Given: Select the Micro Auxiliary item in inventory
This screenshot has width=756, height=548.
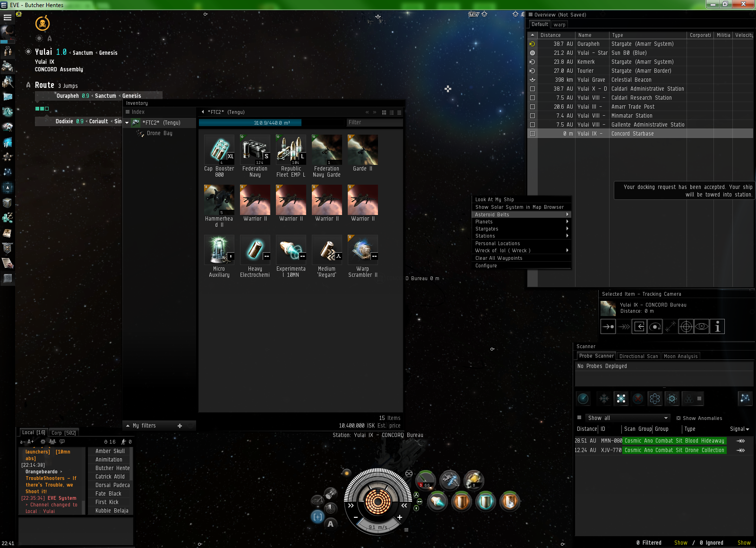Looking at the screenshot, I should 219,256.
